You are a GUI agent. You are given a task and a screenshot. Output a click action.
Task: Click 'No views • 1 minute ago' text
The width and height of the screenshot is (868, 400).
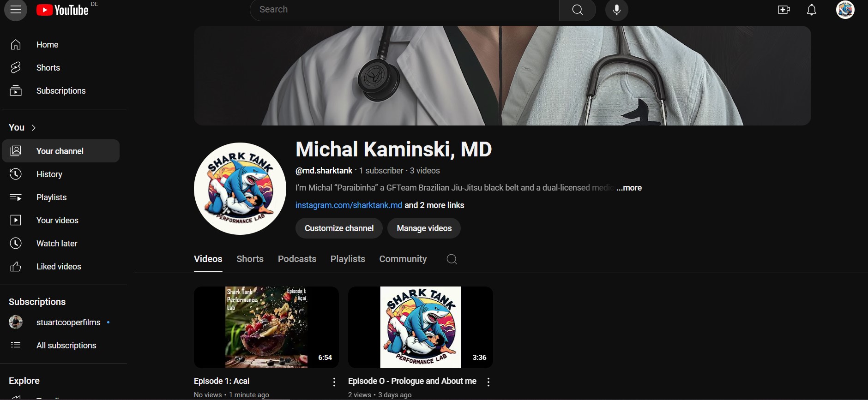pos(231,395)
